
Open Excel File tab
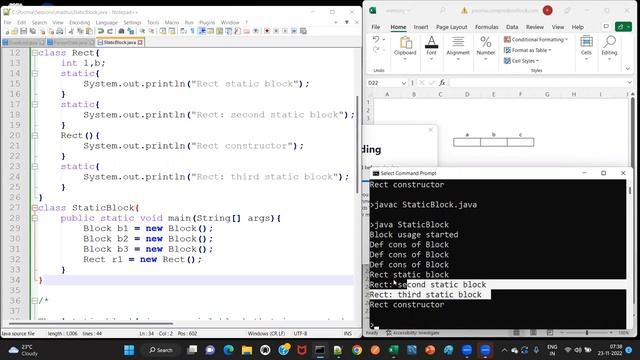(376, 27)
